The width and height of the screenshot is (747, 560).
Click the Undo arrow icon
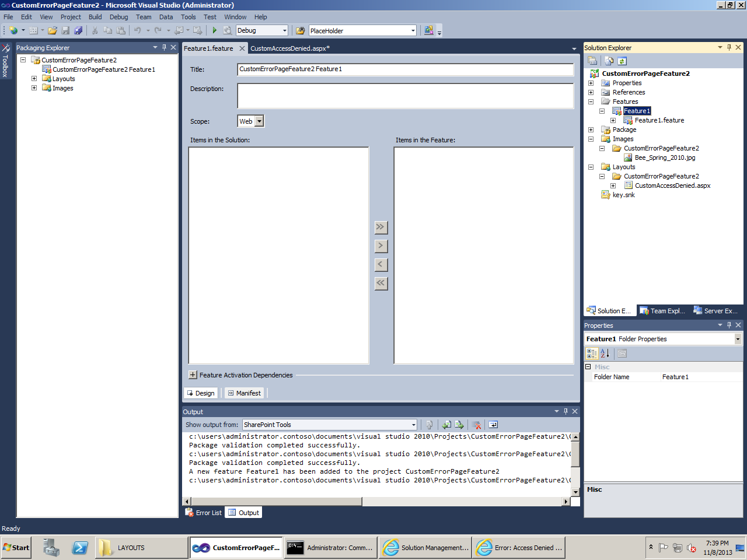pos(138,30)
